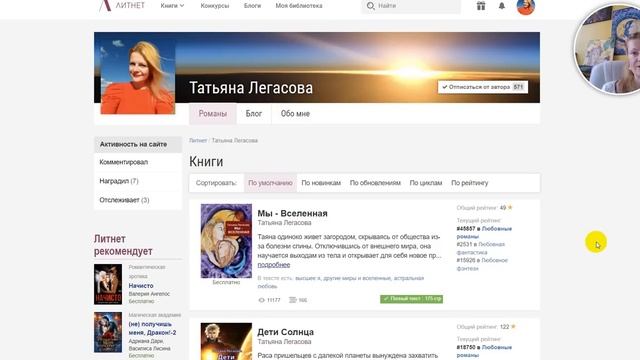Image resolution: width=640 pixels, height=360 pixels.
Task: Click the search magnifier icon
Action: tap(370, 6)
